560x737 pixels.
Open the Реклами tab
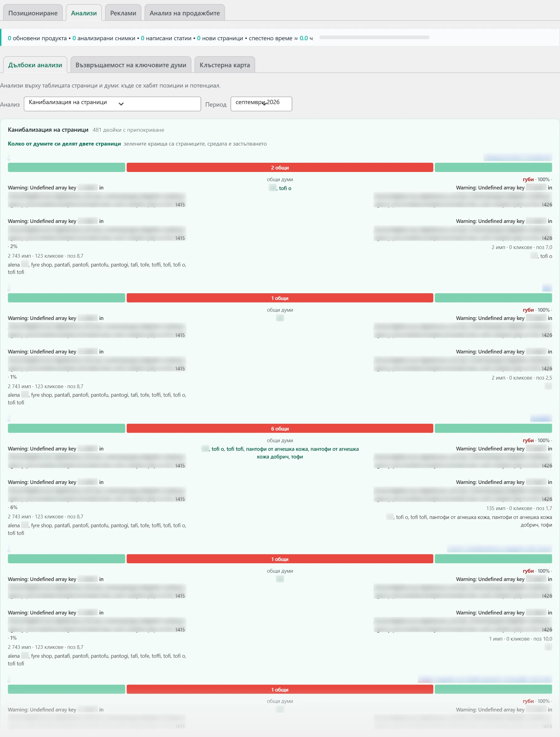pyautogui.click(x=123, y=13)
